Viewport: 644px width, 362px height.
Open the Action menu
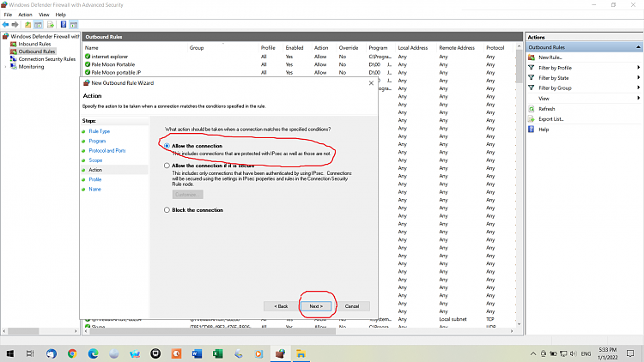[x=25, y=15]
